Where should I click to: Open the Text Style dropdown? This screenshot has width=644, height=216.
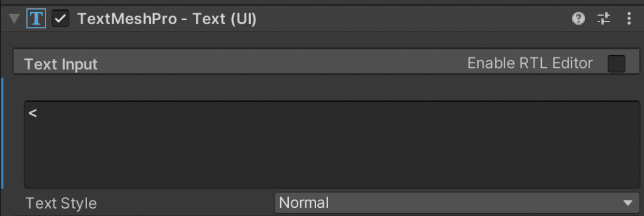[x=456, y=202]
